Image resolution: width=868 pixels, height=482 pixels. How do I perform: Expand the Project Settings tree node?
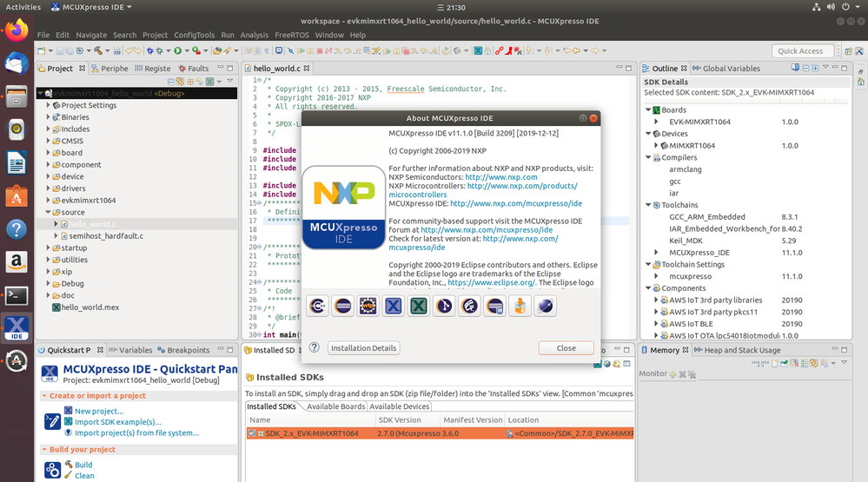tap(48, 105)
